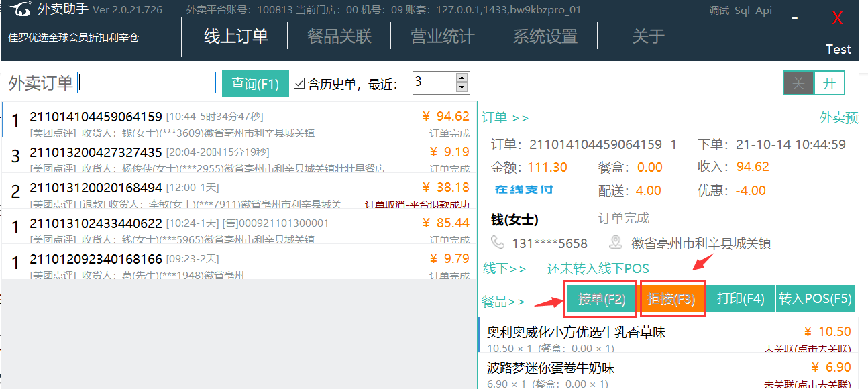Viewport: 868px width, 389px height.
Task: Switch to the 营业统计 tab
Action: 442,36
